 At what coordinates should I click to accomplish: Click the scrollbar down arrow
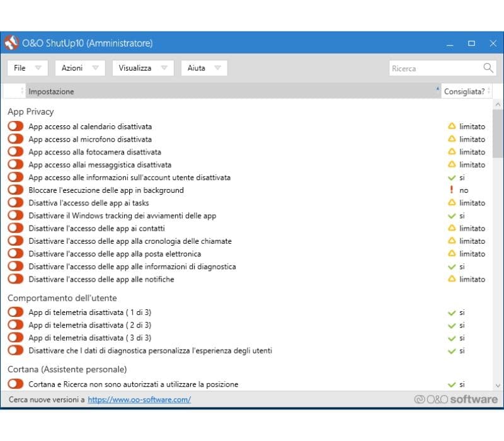[x=498, y=386]
